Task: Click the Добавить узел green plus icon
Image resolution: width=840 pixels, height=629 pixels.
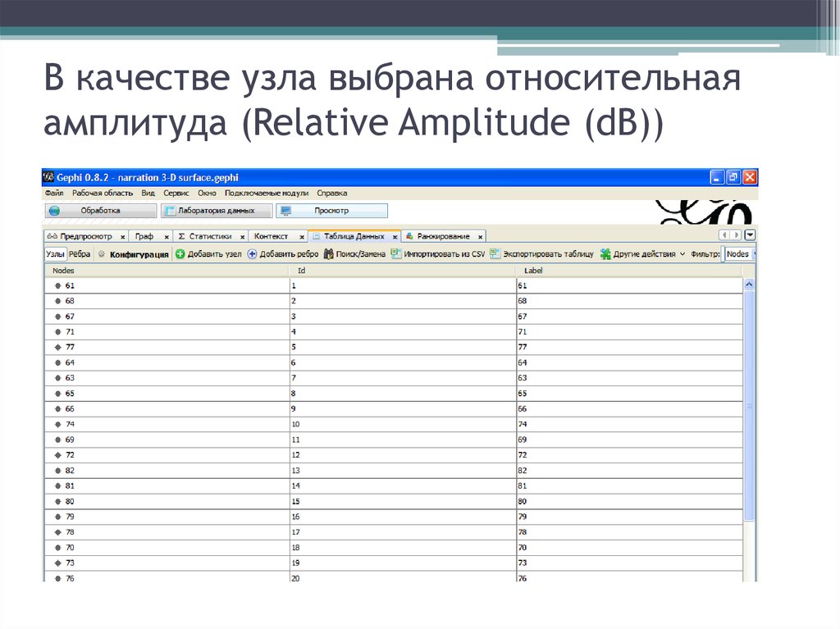Action: [180, 253]
